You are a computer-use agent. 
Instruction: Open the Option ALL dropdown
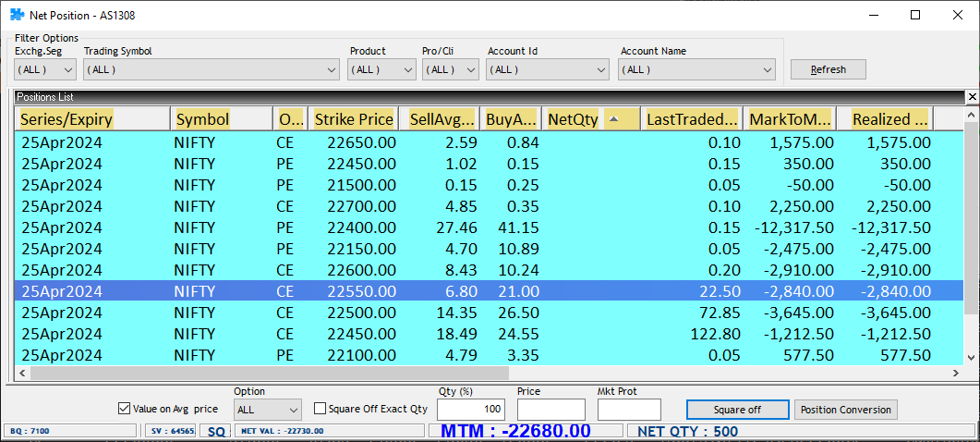click(268, 410)
